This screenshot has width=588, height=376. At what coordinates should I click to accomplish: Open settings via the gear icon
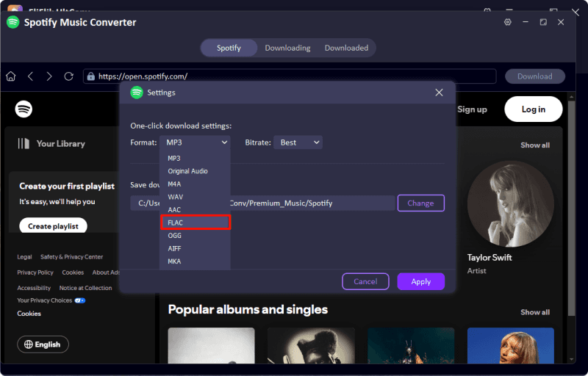coord(507,23)
